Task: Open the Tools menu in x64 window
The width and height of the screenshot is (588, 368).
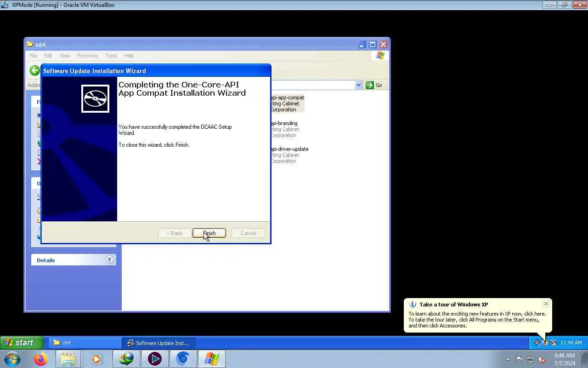Action: click(x=111, y=56)
